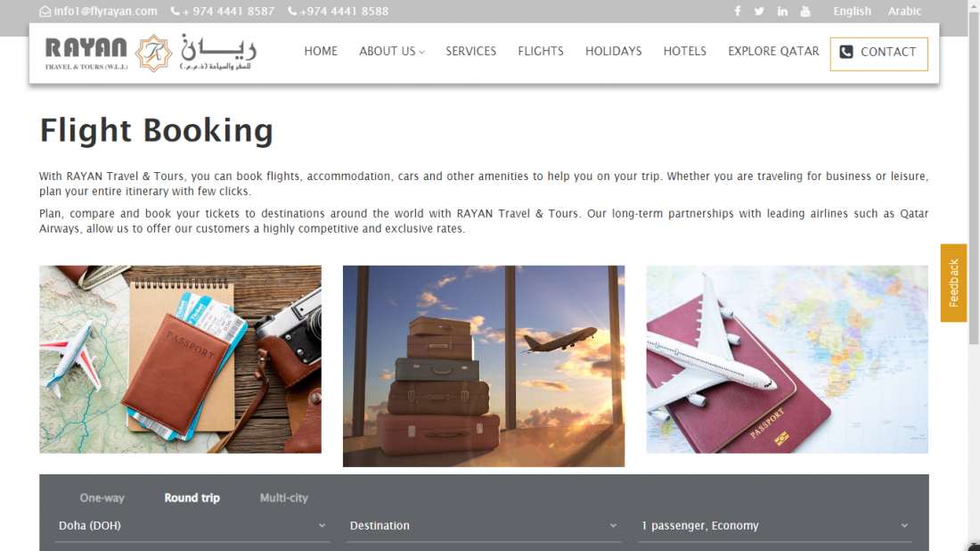The image size is (980, 551).
Task: Select the One-way trip option
Action: [102, 498]
